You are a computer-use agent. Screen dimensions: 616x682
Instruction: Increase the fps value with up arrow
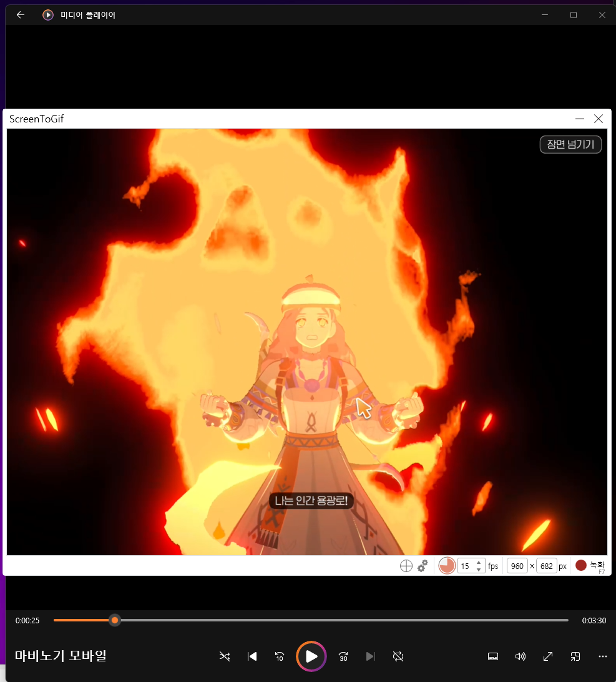pyautogui.click(x=479, y=562)
